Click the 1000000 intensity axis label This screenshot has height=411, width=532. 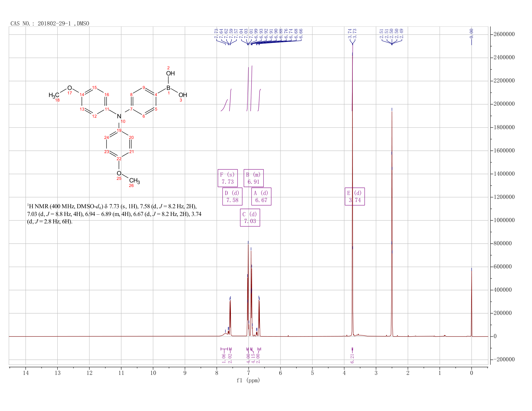(x=504, y=220)
